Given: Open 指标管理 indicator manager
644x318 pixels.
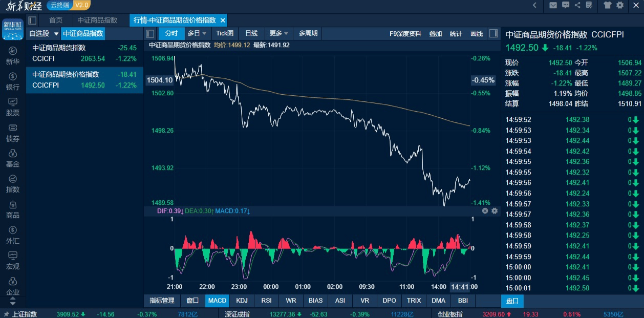Looking at the screenshot, I should click(162, 301).
